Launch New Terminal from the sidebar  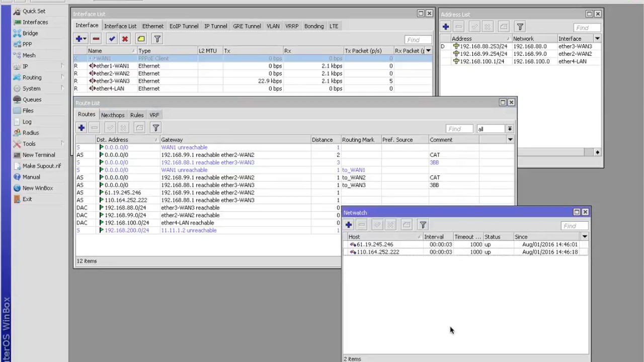(39, 155)
